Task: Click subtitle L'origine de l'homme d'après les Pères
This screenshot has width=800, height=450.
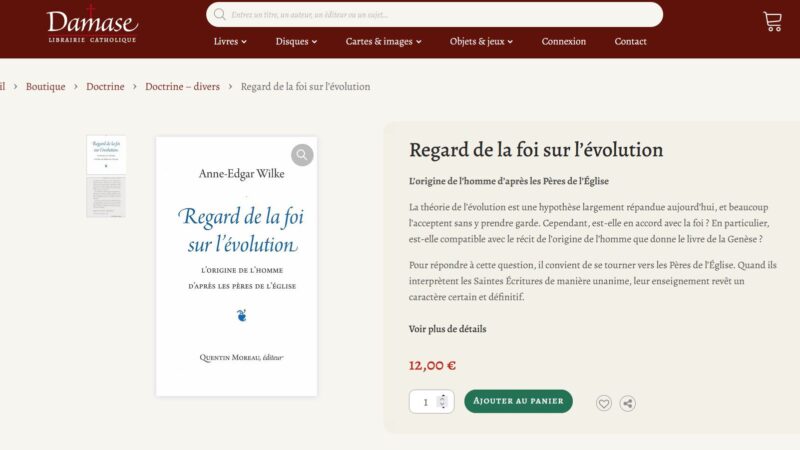Action: 509,181
